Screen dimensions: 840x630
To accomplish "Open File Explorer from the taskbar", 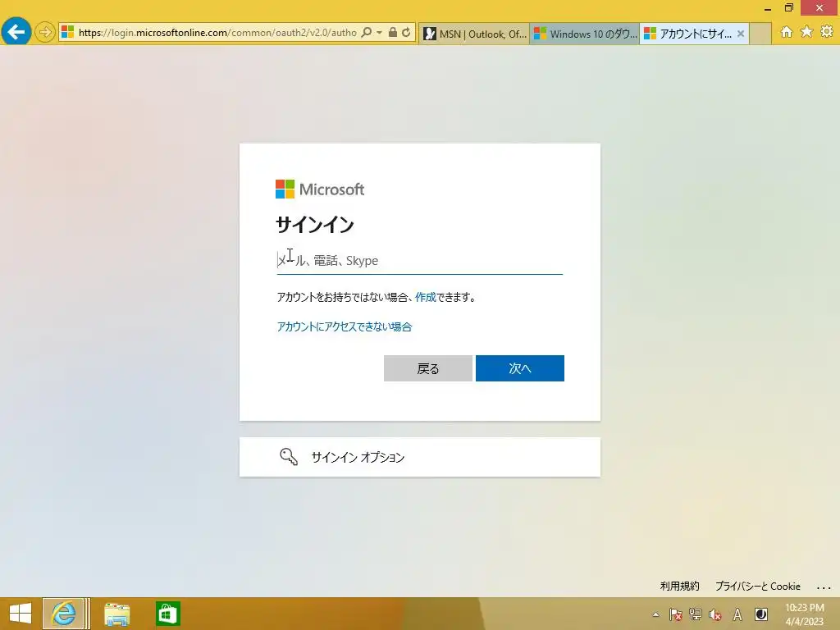I will click(116, 614).
